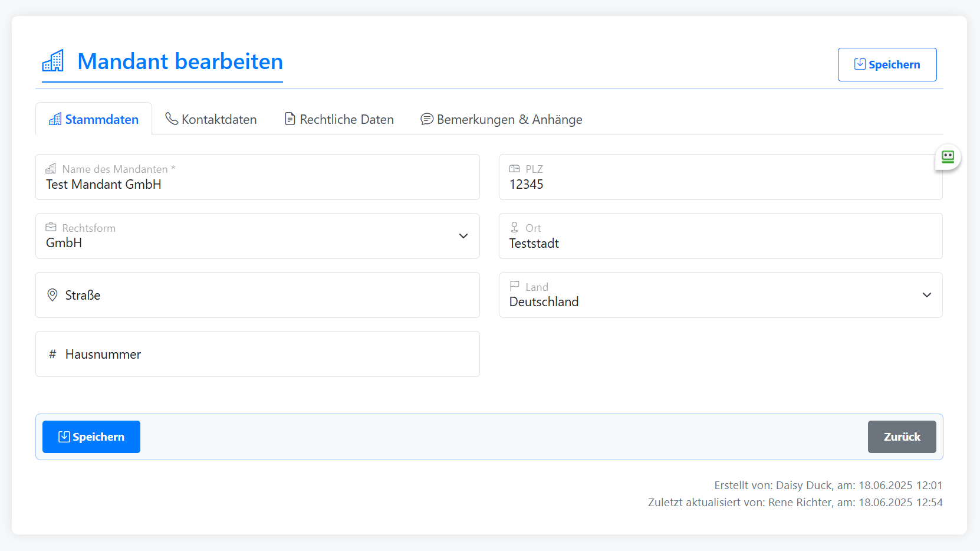Viewport: 980px width, 551px height.
Task: Open the Bemerkungen & Anhänge tab
Action: [x=501, y=119]
